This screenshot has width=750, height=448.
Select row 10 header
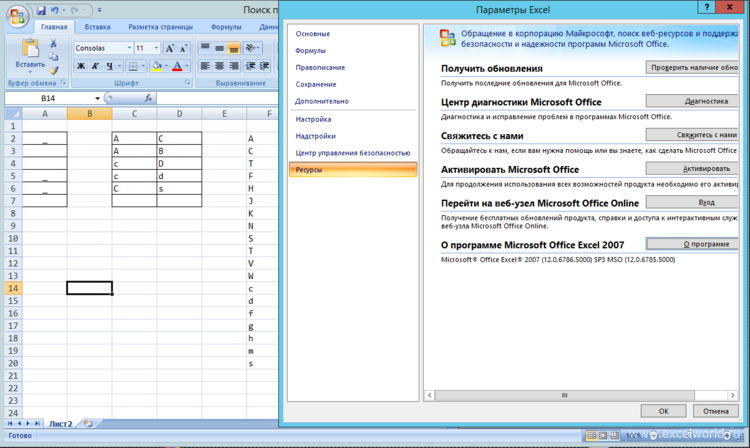(x=13, y=238)
